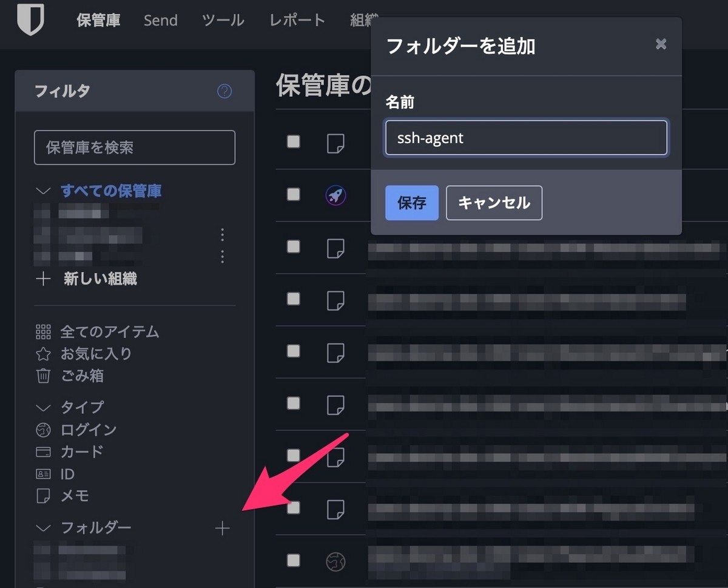728x588 pixels.
Task: Cancel folder creation with キャンセル
Action: (494, 203)
